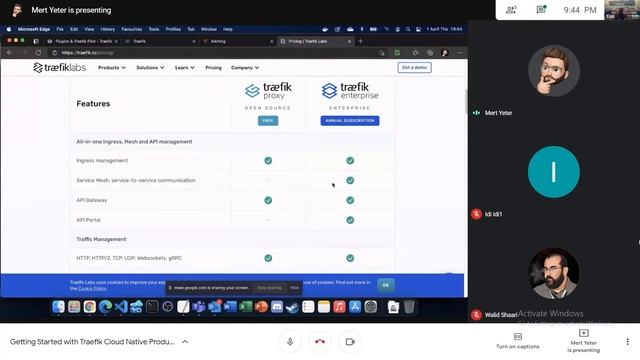Turn on captions in Meet
Image resolution: width=640 pixels, height=360 pixels.
tap(518, 341)
